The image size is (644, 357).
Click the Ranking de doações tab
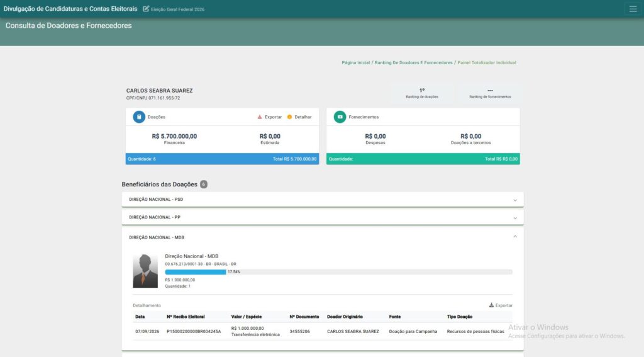pyautogui.click(x=422, y=93)
